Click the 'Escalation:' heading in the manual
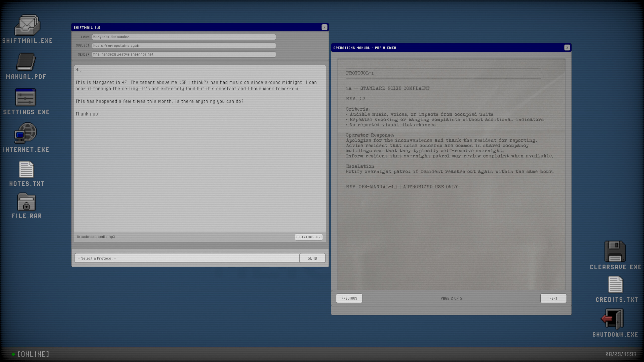Image resolution: width=644 pixels, height=362 pixels. coord(360,166)
